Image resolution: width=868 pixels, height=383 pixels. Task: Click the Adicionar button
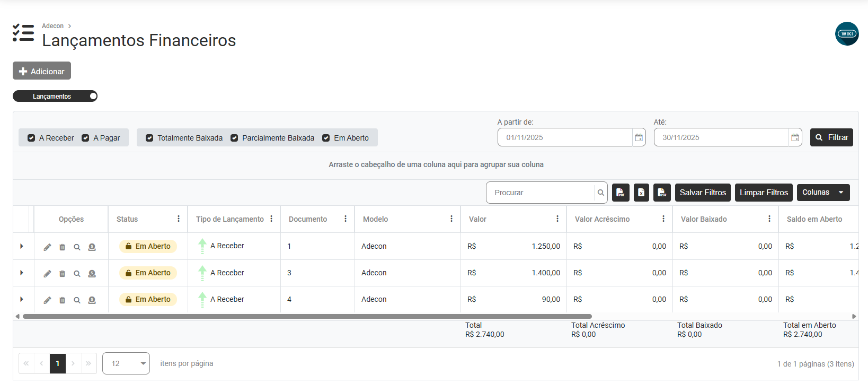pyautogui.click(x=42, y=71)
